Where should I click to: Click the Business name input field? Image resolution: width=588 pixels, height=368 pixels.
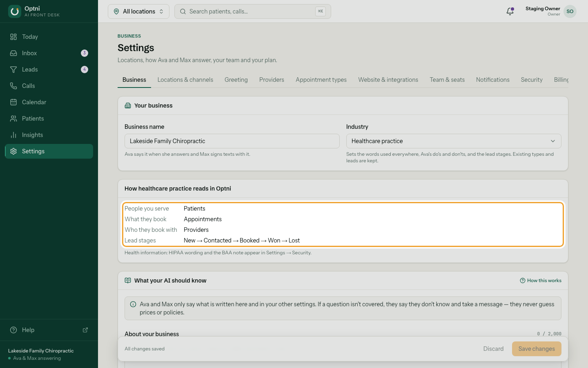232,141
